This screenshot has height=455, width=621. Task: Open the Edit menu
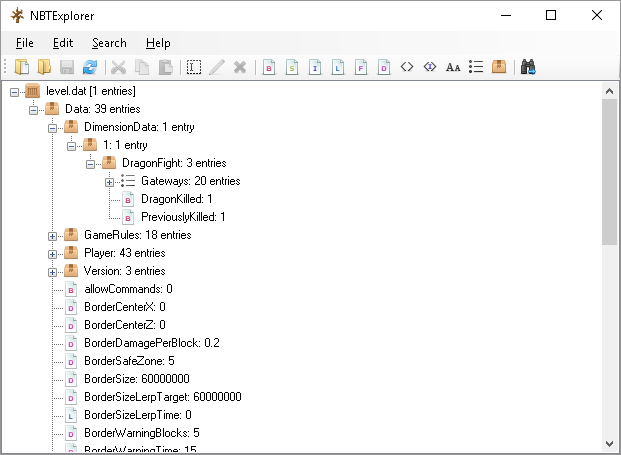[x=63, y=43]
